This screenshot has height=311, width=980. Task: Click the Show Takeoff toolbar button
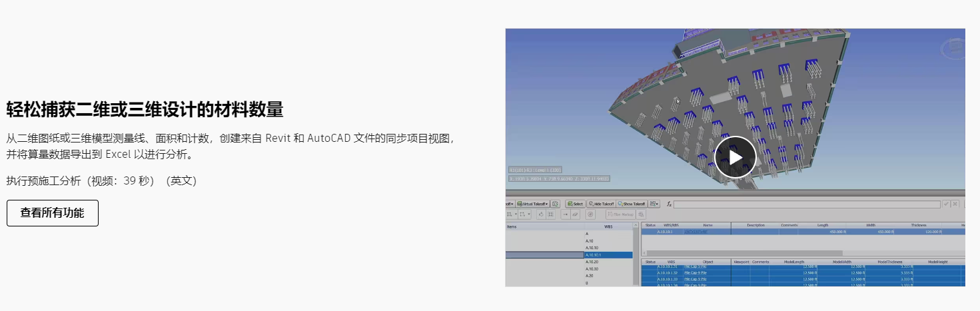(x=631, y=204)
